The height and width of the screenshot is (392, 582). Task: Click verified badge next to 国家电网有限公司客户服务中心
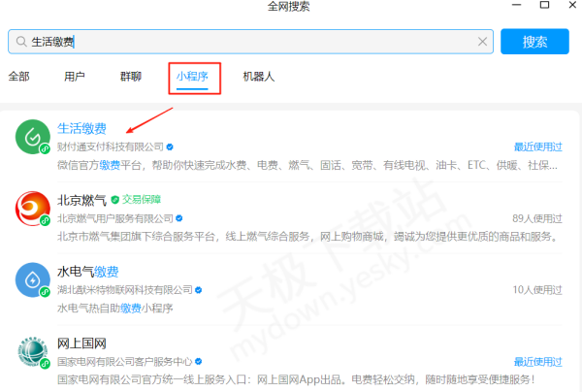coord(199,361)
